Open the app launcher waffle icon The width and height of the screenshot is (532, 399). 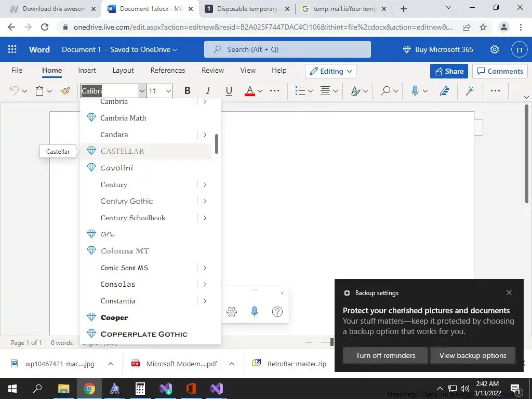(12, 49)
